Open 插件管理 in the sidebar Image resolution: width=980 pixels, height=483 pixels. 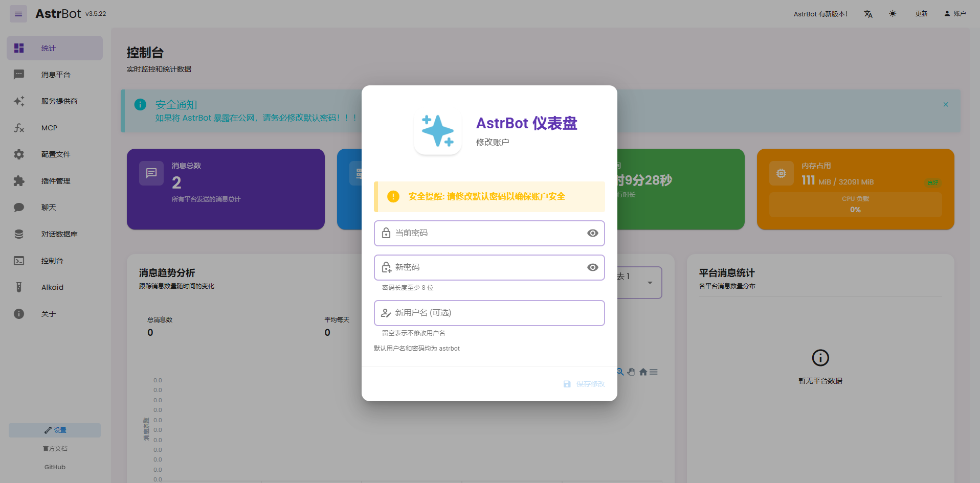[55, 181]
